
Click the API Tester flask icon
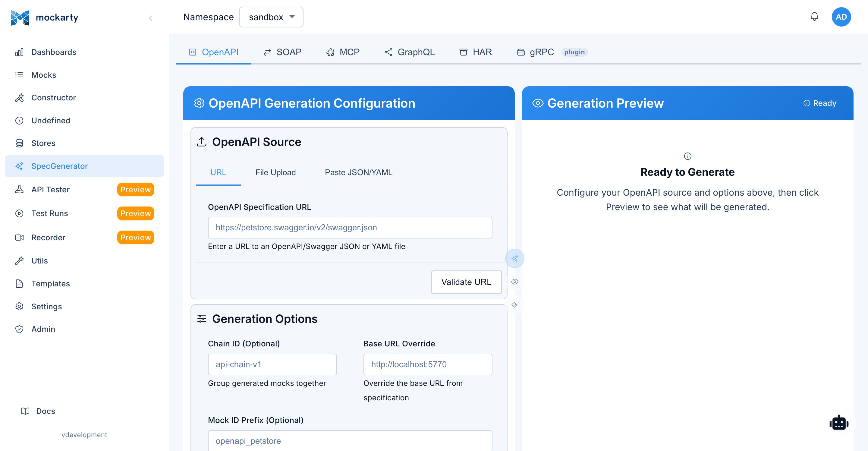pyautogui.click(x=19, y=189)
